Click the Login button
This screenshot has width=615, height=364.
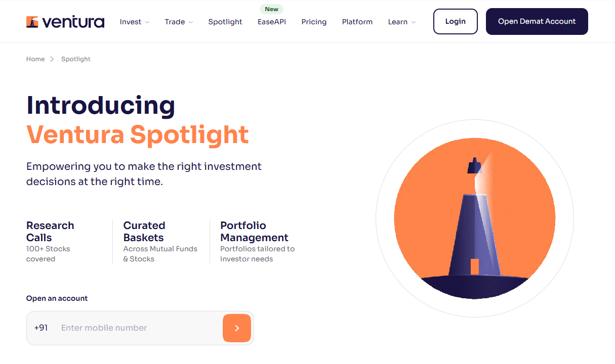coord(455,21)
